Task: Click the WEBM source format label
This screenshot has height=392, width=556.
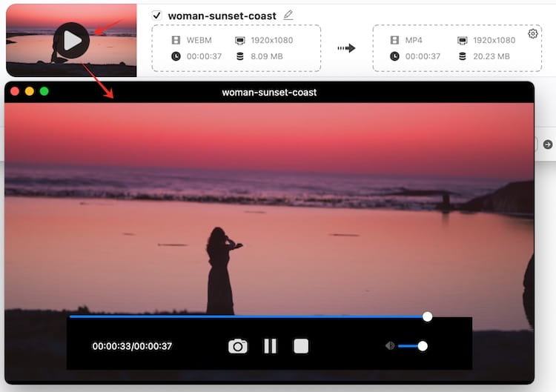Action: pos(199,41)
